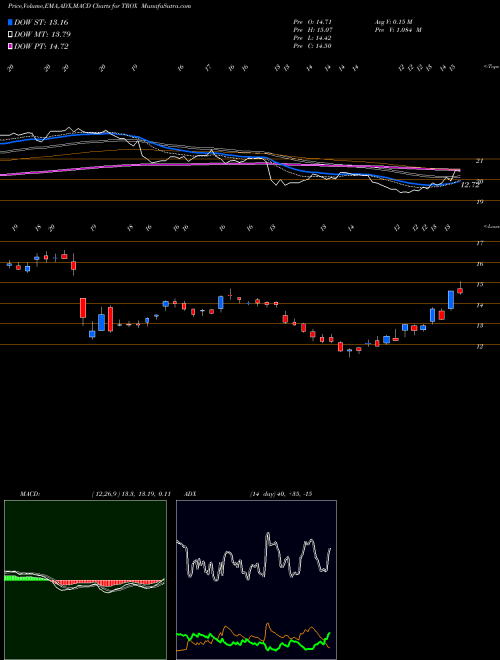500x660 pixels.
Task: Click the Avg V: 6.15 M value
Action: point(394,22)
